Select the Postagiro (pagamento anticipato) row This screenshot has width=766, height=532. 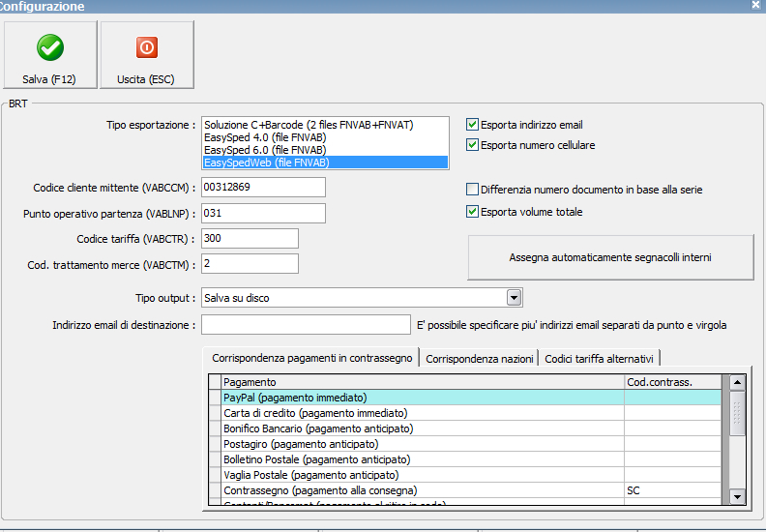pyautogui.click(x=464, y=444)
